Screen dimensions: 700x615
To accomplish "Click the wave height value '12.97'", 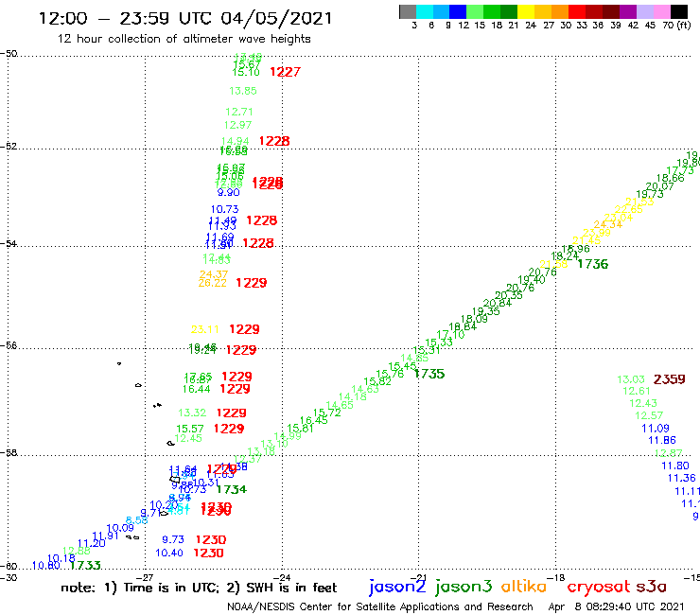I will [x=238, y=125].
